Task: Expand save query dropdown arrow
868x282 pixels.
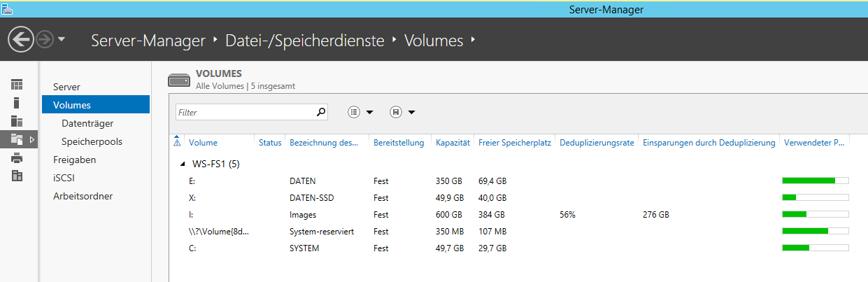Action: click(412, 112)
